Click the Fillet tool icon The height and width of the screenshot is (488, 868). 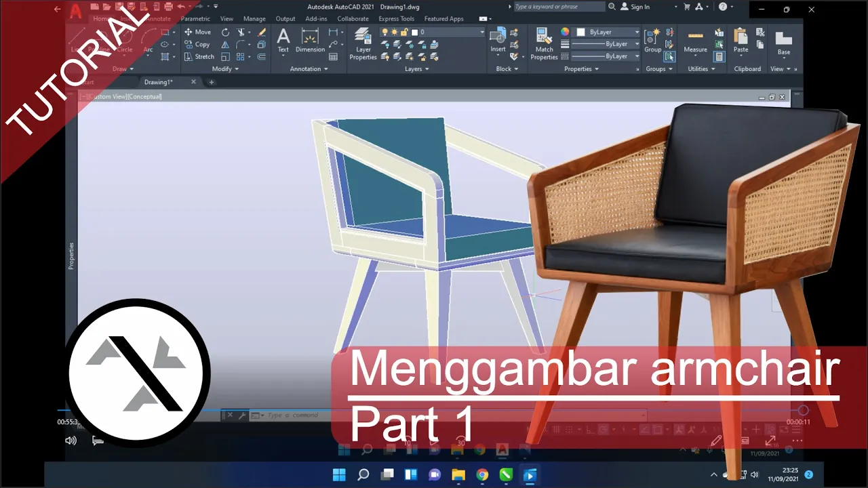pos(241,44)
